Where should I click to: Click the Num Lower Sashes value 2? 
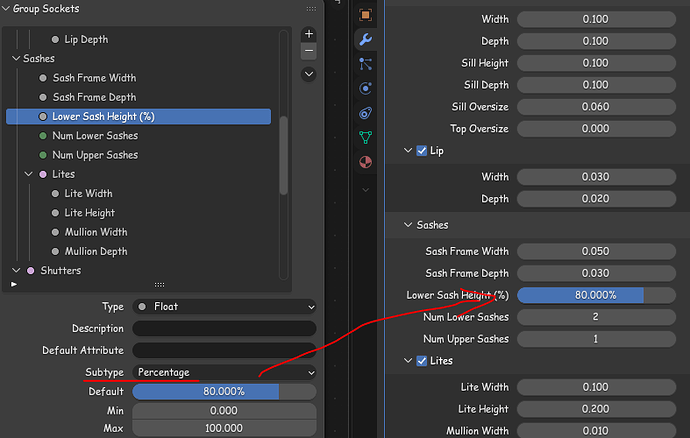point(596,317)
